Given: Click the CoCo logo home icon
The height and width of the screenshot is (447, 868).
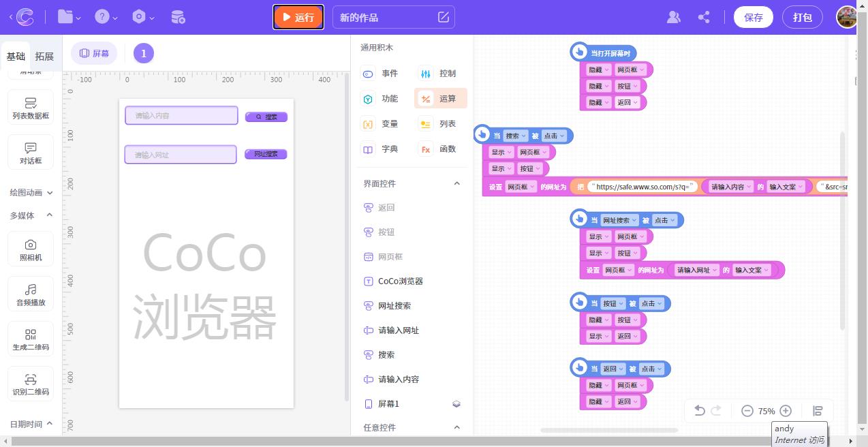Looking at the screenshot, I should point(25,17).
